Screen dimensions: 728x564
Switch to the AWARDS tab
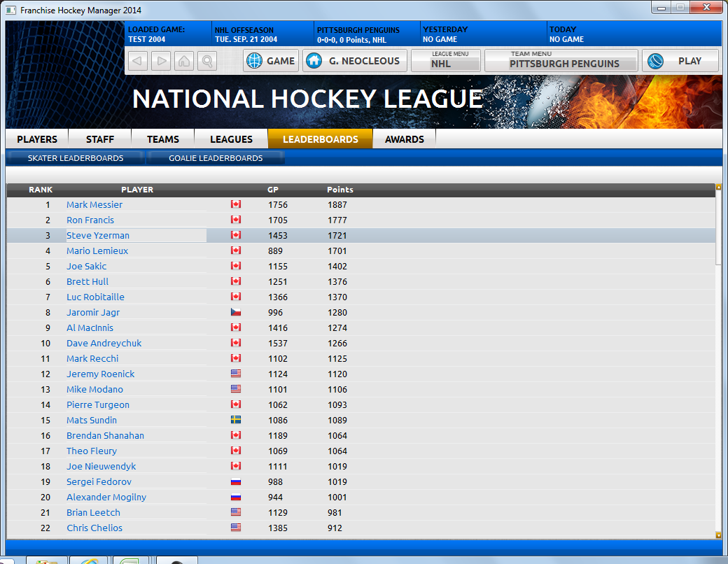(405, 139)
